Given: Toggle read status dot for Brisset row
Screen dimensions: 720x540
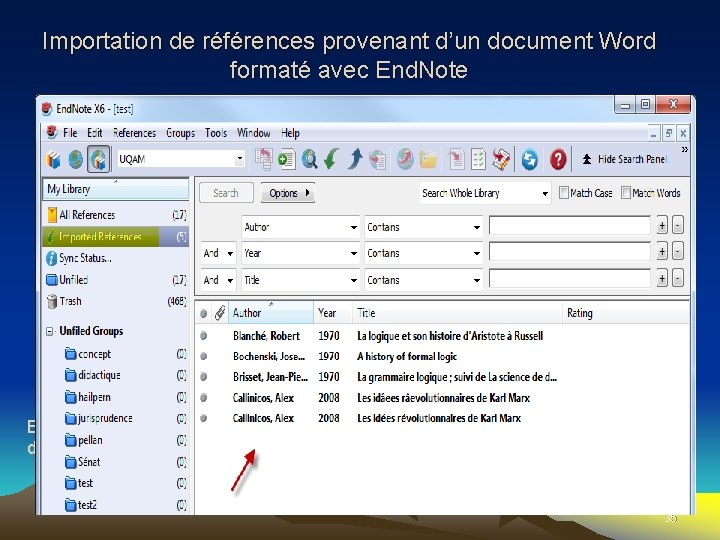Looking at the screenshot, I should 203,377.
